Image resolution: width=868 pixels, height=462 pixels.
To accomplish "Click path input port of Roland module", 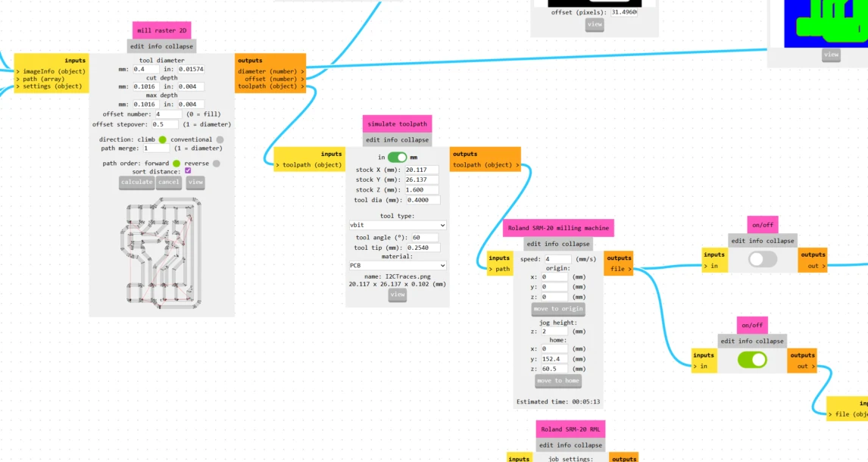I will coord(499,269).
